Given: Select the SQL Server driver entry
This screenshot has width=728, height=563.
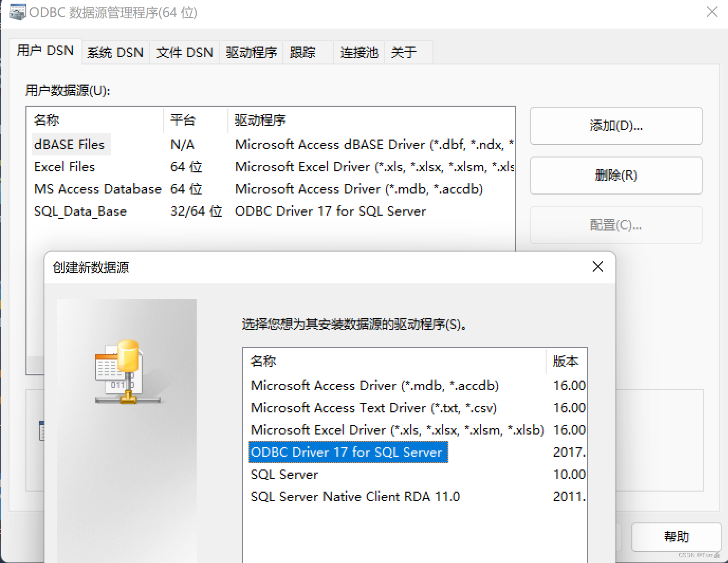Looking at the screenshot, I should coord(284,474).
